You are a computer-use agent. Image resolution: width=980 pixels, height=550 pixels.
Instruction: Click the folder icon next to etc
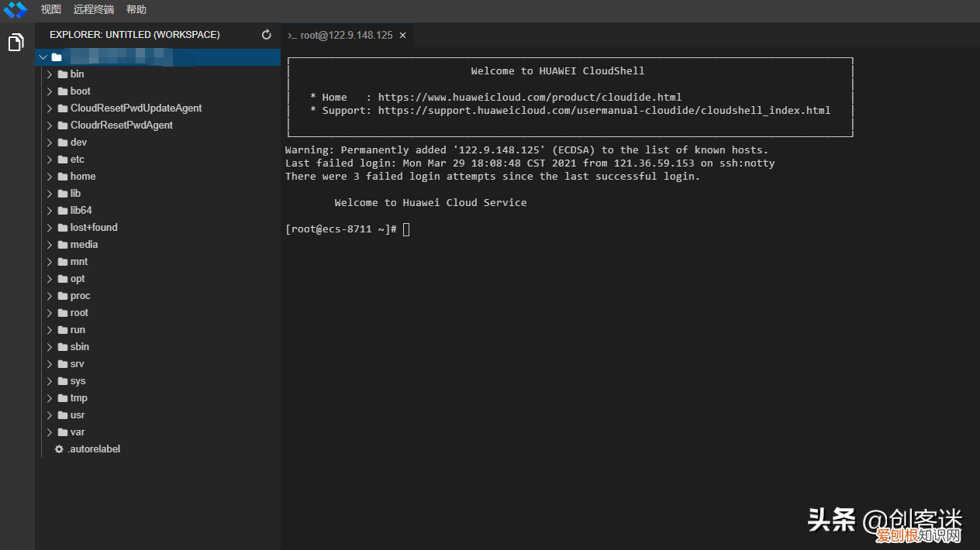coord(63,160)
